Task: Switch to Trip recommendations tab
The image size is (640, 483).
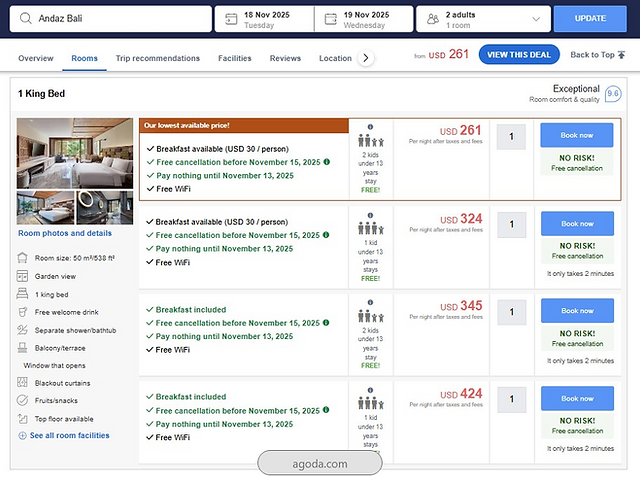Action: coord(158,58)
